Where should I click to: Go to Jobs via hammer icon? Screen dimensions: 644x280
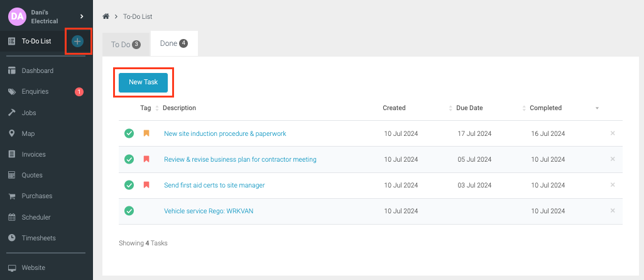[12, 113]
